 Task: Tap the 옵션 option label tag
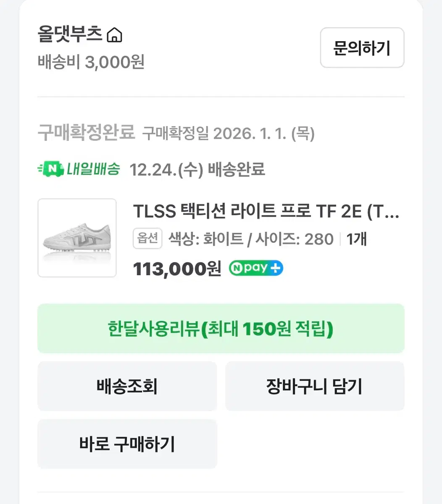pyautogui.click(x=148, y=239)
